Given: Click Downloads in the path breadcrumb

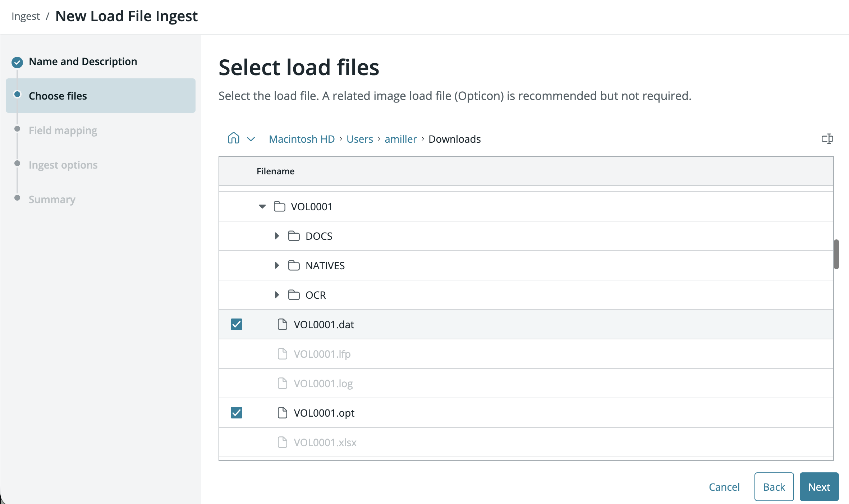Looking at the screenshot, I should click(455, 139).
